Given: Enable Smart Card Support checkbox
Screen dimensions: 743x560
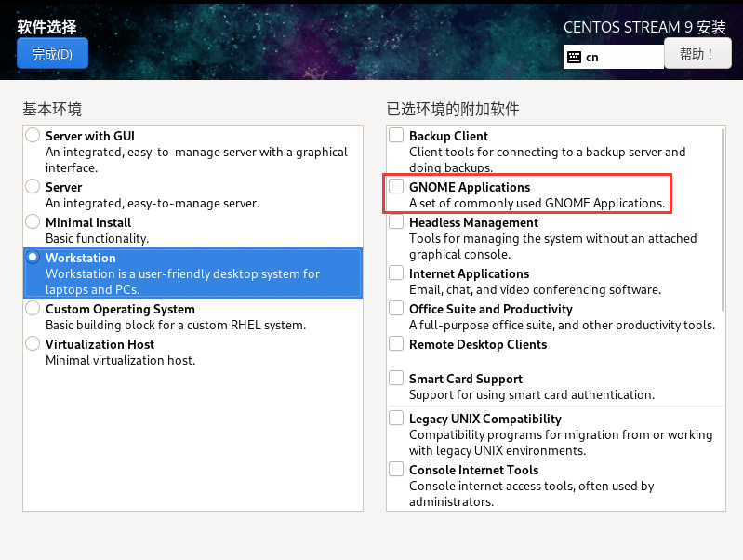Looking at the screenshot, I should 397,379.
